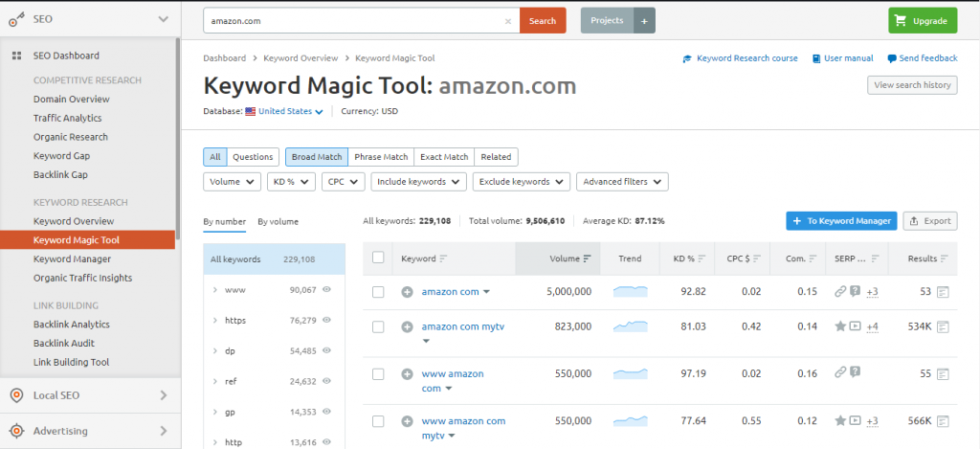The height and width of the screenshot is (449, 980).
Task: Open the CPC filter dropdown
Action: (x=344, y=182)
